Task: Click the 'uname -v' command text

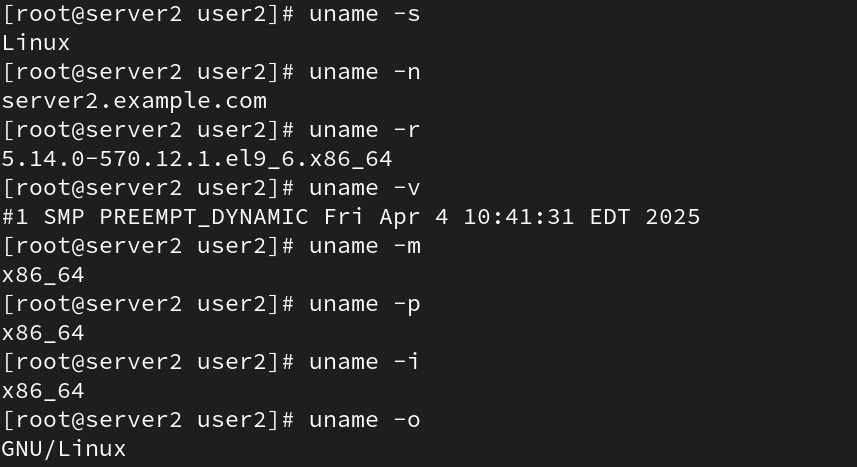Action: point(365,188)
